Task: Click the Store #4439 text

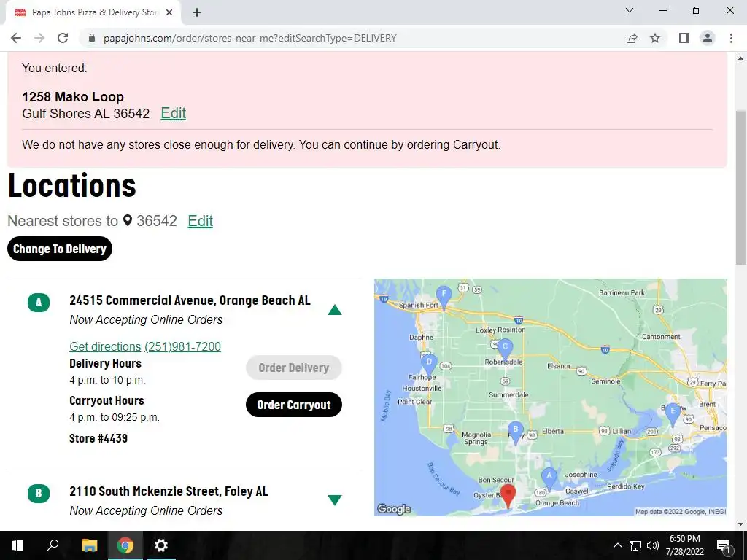Action: [x=98, y=438]
